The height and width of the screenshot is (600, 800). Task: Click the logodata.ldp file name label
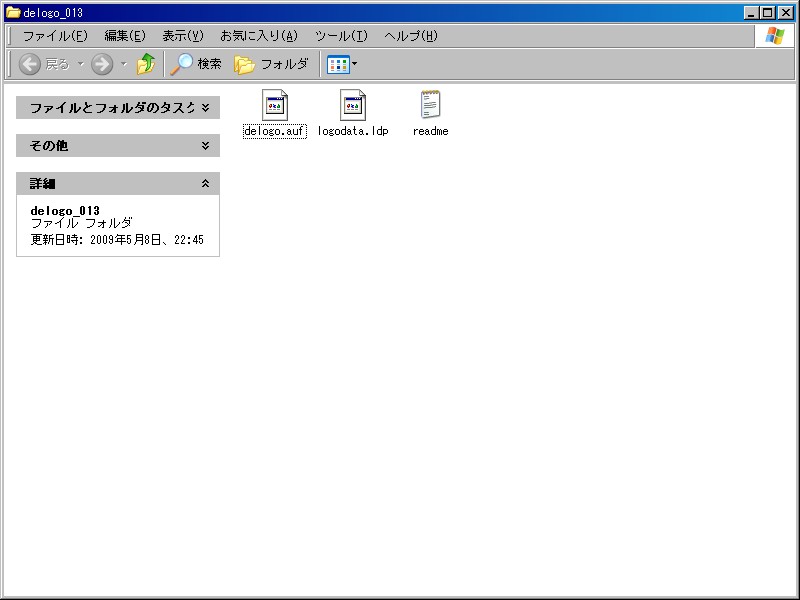353,131
